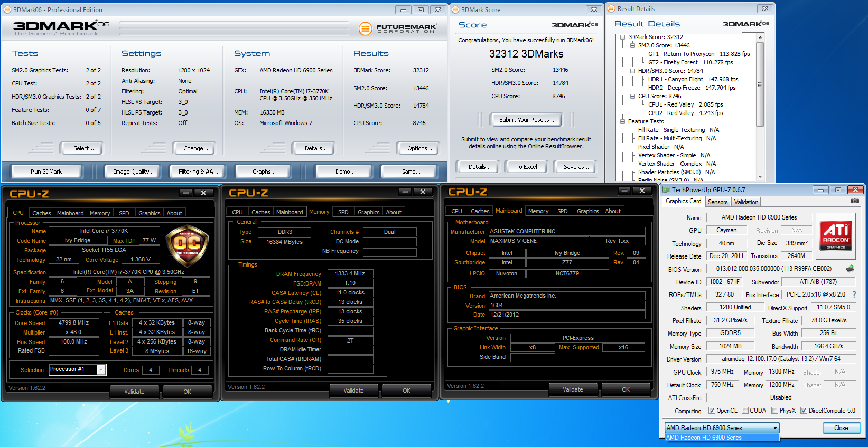Click the icon in Result Details title bar
The image size is (868, 447).
click(x=611, y=8)
